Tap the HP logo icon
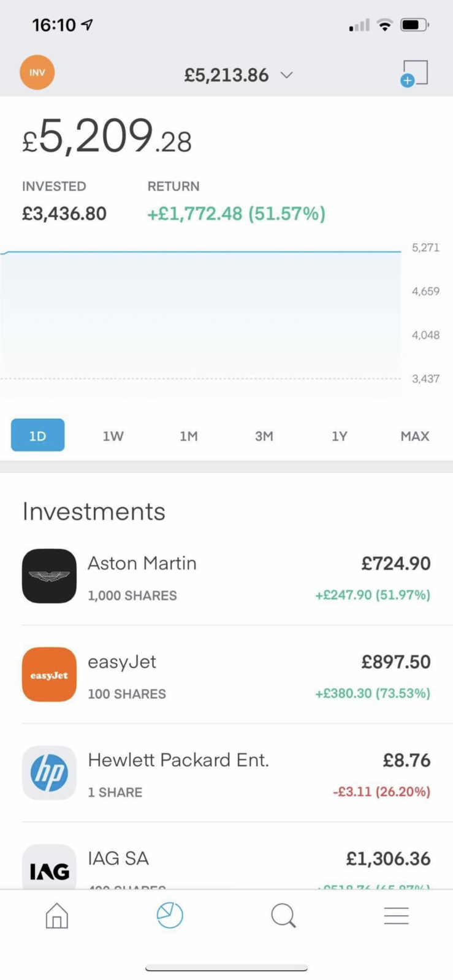 pos(49,772)
